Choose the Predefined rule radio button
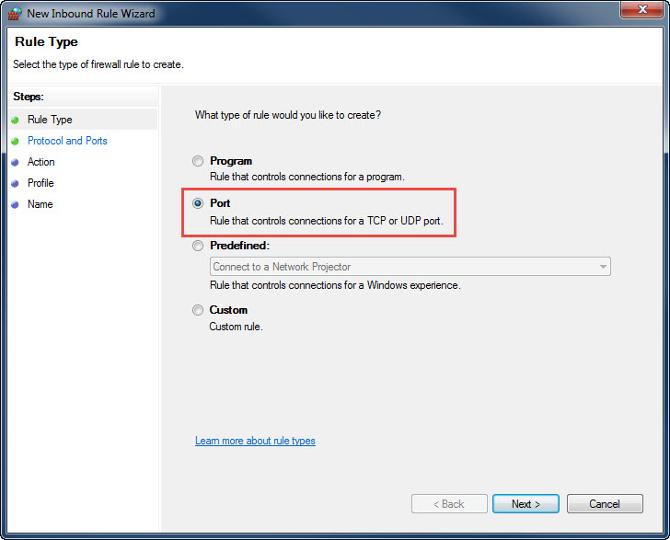The width and height of the screenshot is (670, 540). (x=197, y=246)
